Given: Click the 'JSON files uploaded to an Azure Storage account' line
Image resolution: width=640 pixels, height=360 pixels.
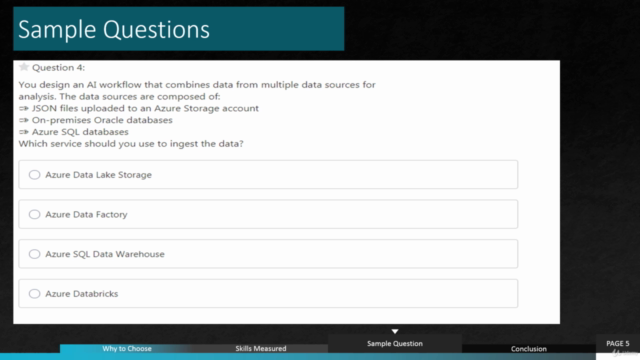Looking at the screenshot, I should coord(145,108).
